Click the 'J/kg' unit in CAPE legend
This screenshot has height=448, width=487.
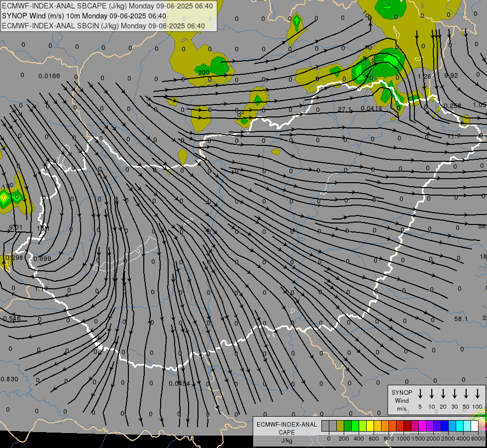coord(287,441)
